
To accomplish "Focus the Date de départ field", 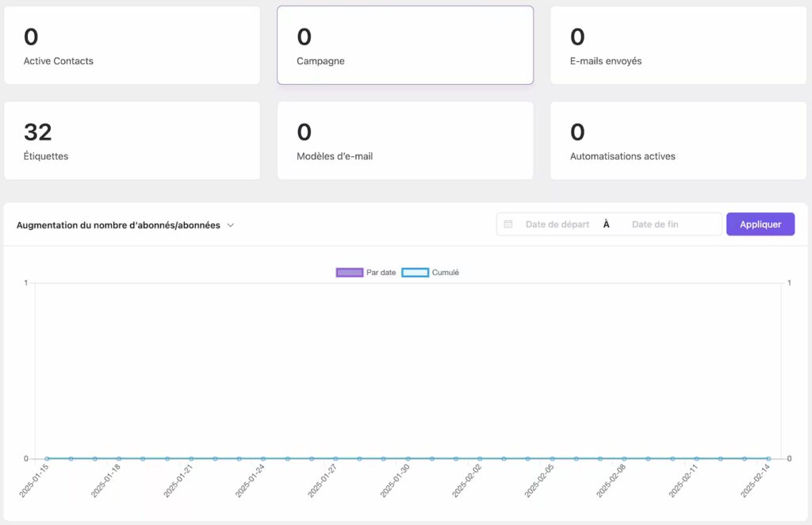I will (557, 224).
